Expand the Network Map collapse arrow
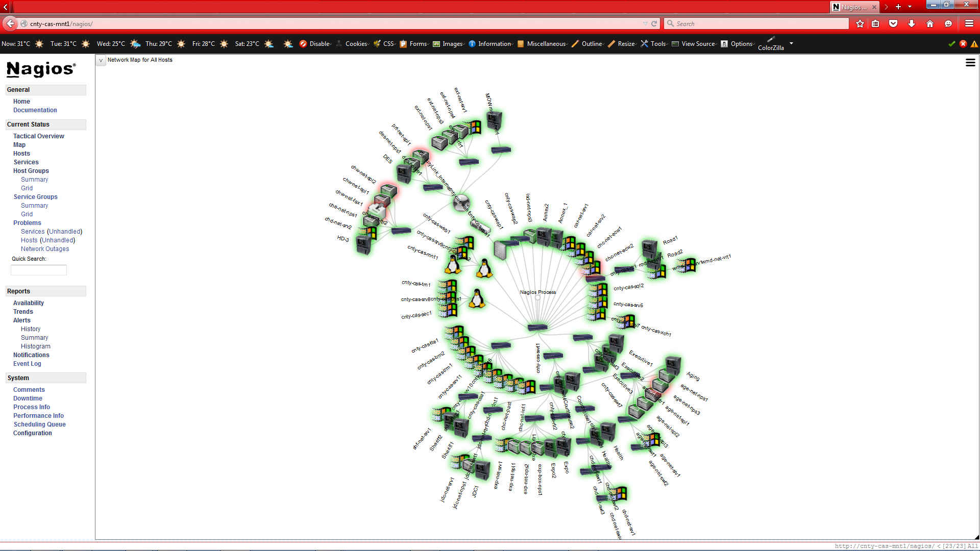Viewport: 980px width, 551px height. [101, 60]
